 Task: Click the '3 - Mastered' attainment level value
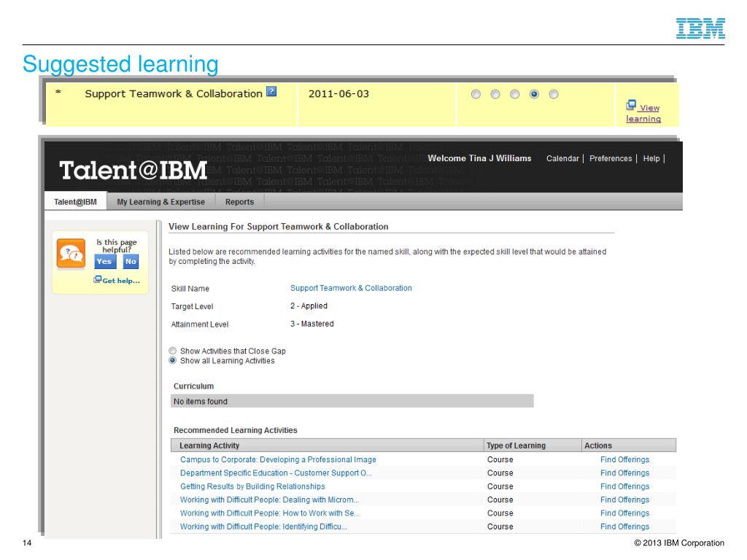coord(312,324)
